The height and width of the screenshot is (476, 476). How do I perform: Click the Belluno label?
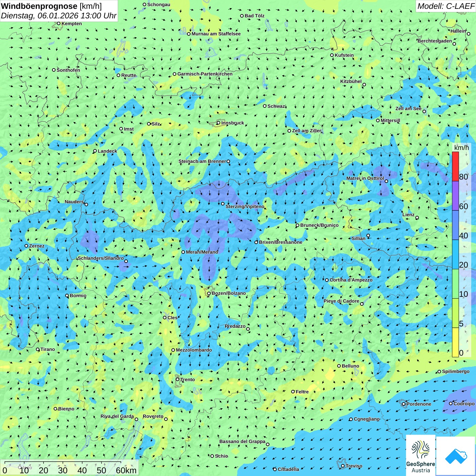351,366
